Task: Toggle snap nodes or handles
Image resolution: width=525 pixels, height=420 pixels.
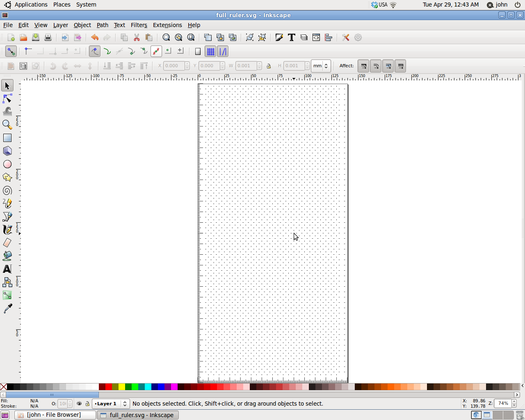Action: point(95,51)
